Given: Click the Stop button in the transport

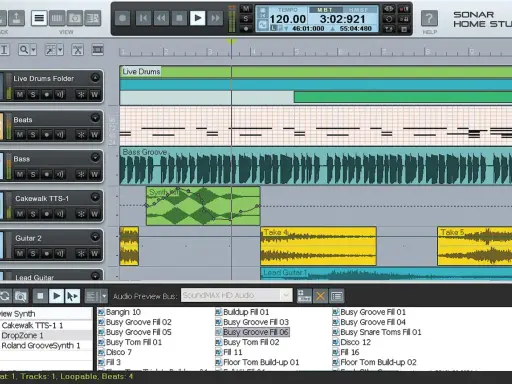Looking at the screenshot, I should point(179,18).
